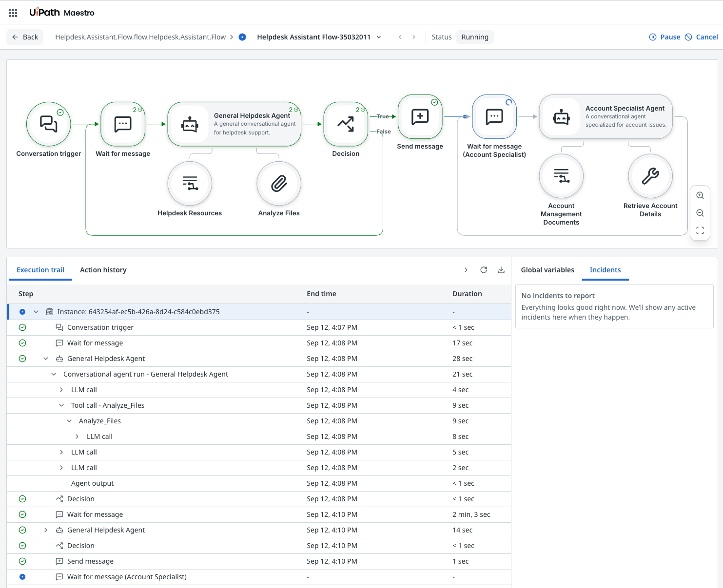Expand the LLM call lasting 8 sec

(77, 436)
